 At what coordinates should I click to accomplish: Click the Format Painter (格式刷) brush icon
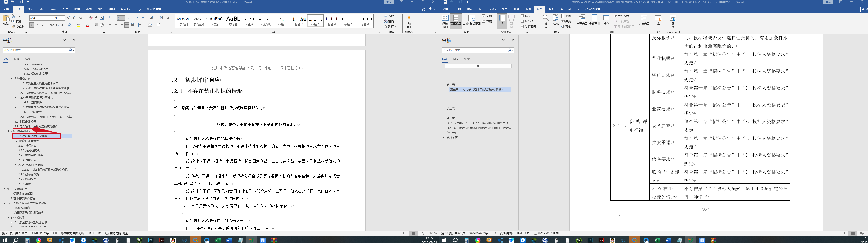[13, 26]
